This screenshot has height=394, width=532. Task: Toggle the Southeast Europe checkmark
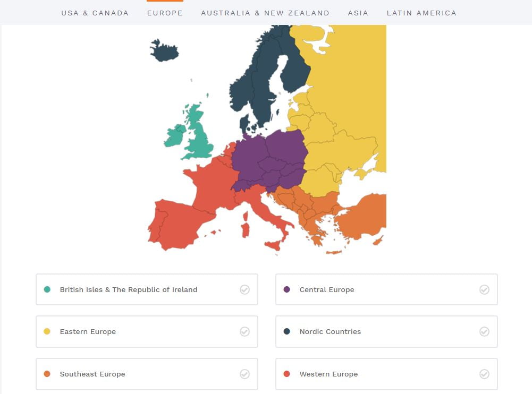244,374
